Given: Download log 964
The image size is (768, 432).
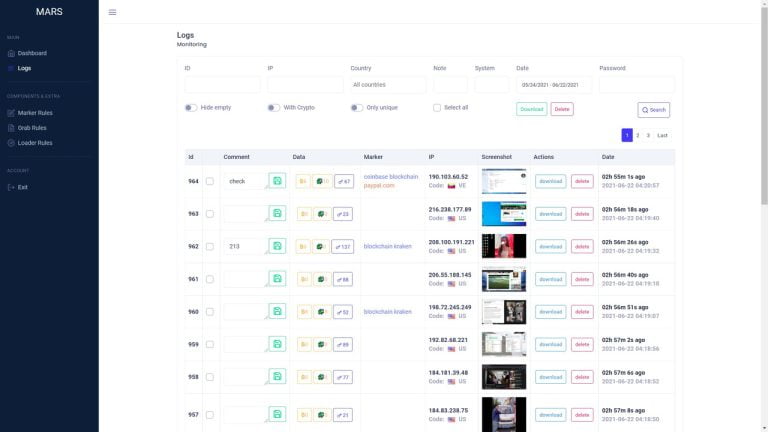Looking at the screenshot, I should pos(551,181).
